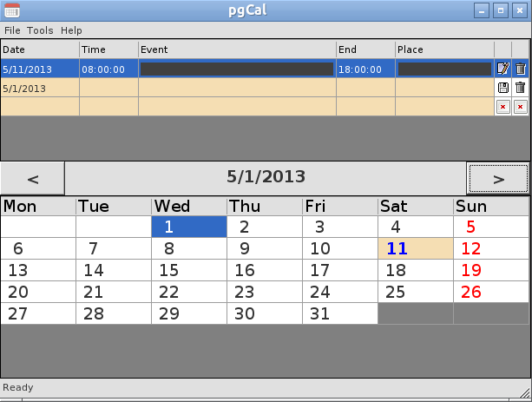Click last red X icon in empty row
This screenshot has width=532, height=402.
pyautogui.click(x=520, y=107)
